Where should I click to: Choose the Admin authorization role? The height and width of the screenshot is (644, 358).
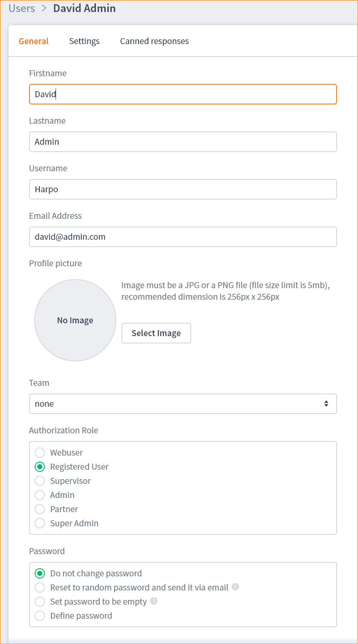pos(40,495)
